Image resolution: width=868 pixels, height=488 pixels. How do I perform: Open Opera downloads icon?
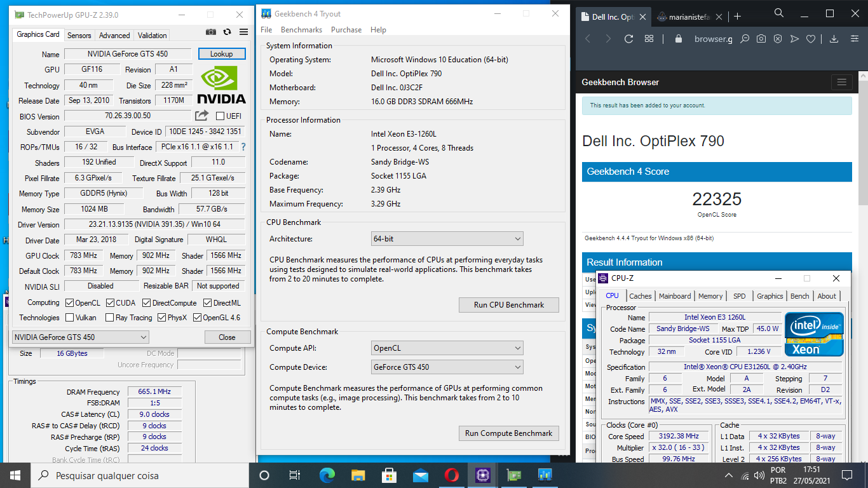point(834,39)
